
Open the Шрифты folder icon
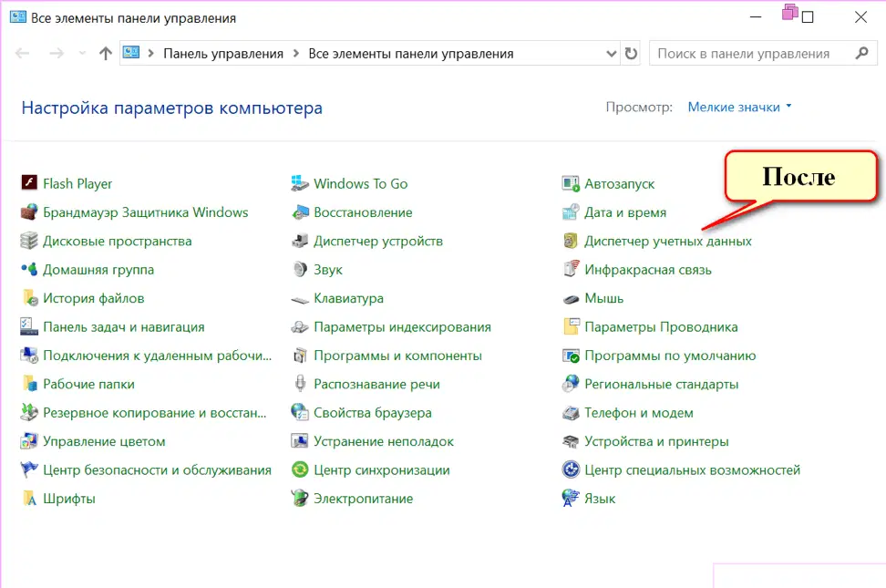(x=29, y=498)
